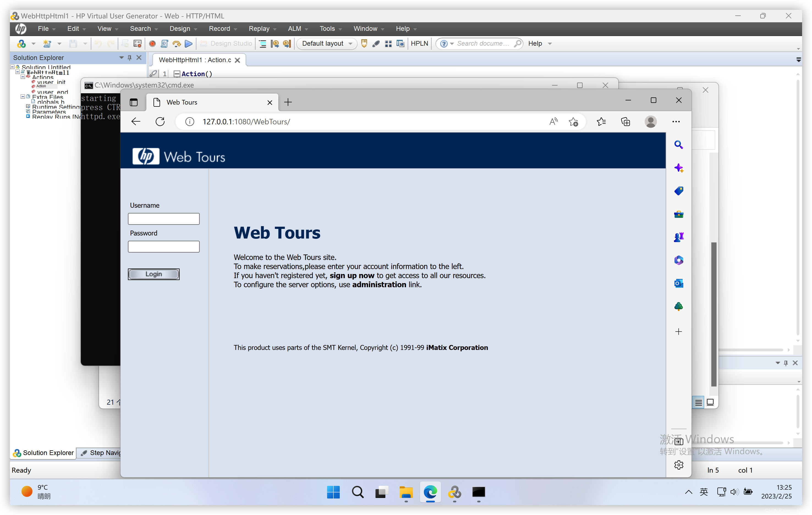The height and width of the screenshot is (515, 812).
Task: Click the sign up now link
Action: (x=352, y=276)
